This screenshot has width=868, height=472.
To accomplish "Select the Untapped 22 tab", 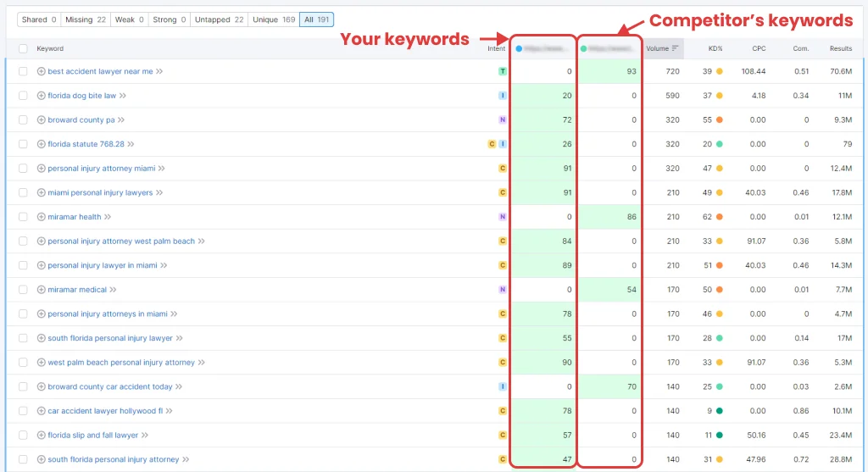I will [219, 19].
